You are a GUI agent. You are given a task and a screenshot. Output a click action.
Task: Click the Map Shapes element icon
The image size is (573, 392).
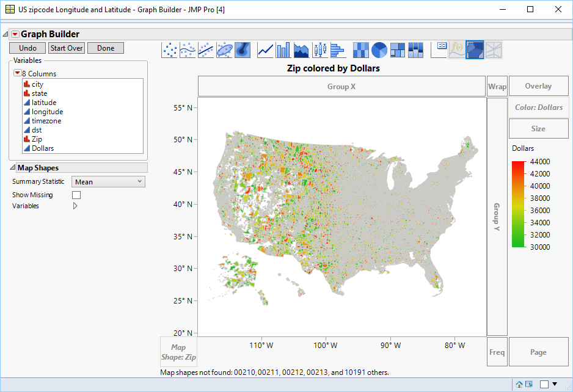[475, 50]
